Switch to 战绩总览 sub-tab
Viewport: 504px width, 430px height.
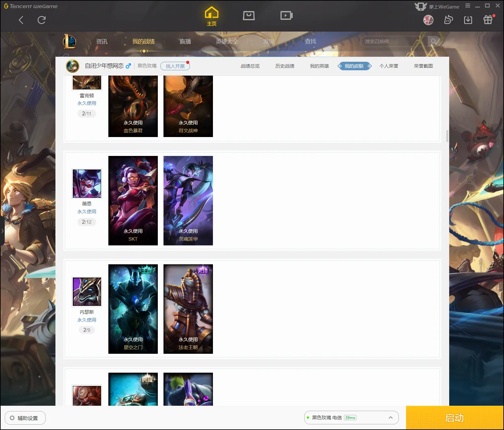[x=250, y=66]
